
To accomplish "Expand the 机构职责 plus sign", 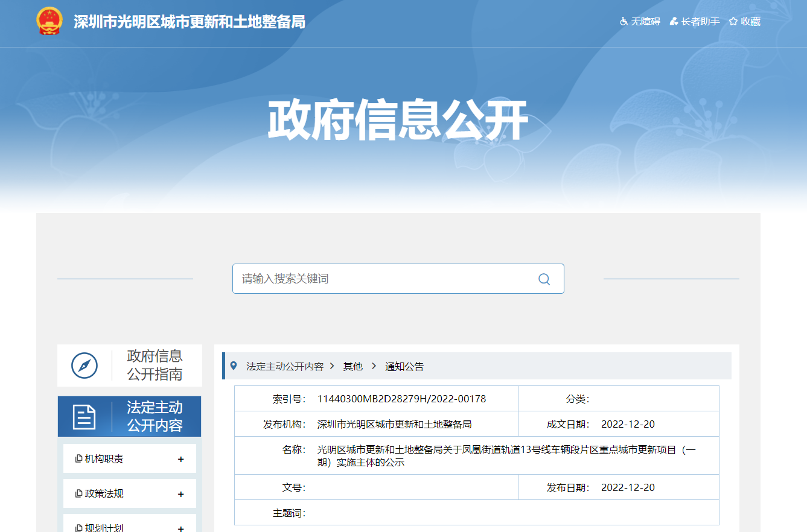I will 180,460.
